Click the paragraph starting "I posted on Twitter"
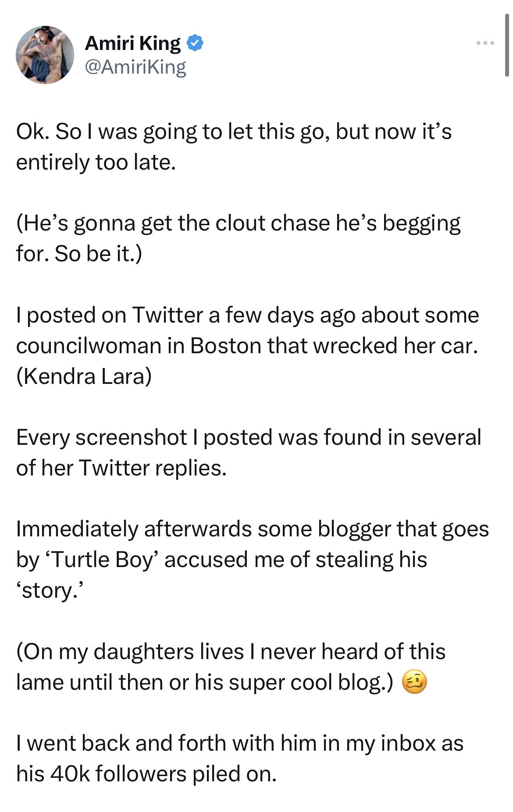This screenshot has width=513, height=812. tap(247, 316)
